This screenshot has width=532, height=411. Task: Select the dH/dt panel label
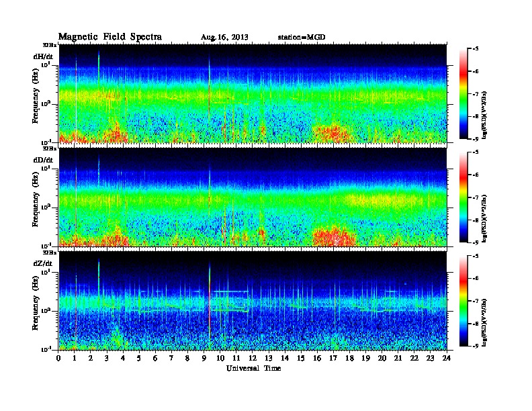click(x=43, y=56)
